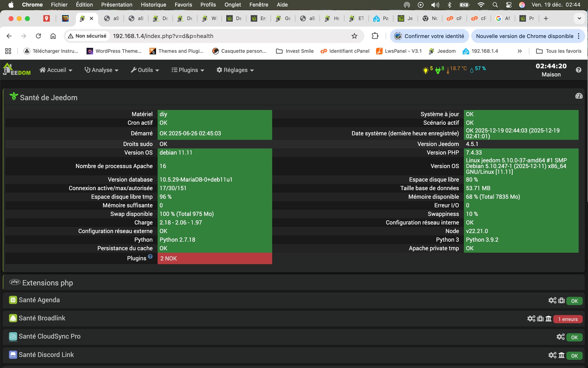Viewport: 588px width, 368px height.
Task: Open Santé CloudSync Pro gears icon
Action: point(560,337)
